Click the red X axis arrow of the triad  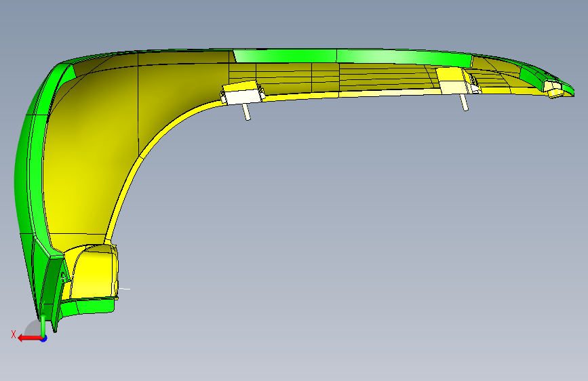tap(29, 338)
